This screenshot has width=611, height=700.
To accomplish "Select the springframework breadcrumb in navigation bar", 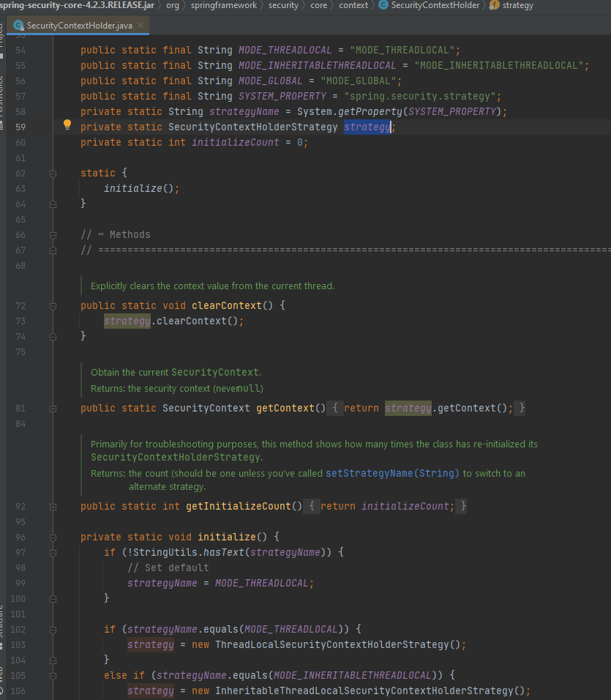I will pyautogui.click(x=224, y=5).
